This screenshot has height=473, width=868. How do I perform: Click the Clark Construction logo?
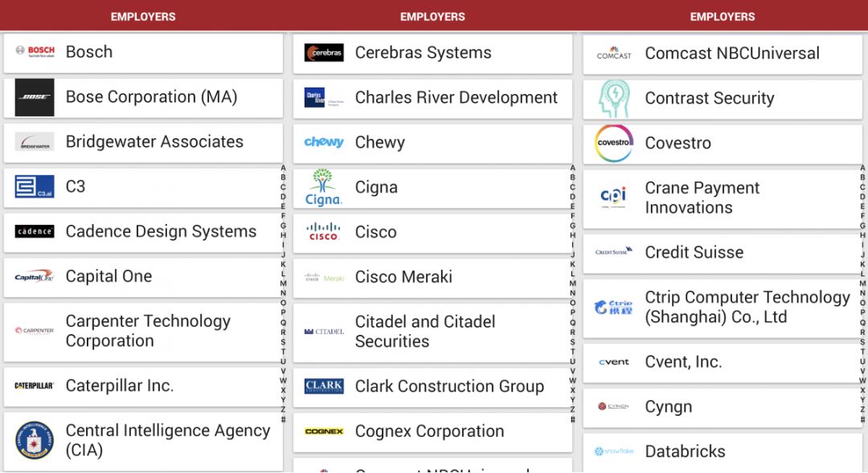tap(324, 386)
